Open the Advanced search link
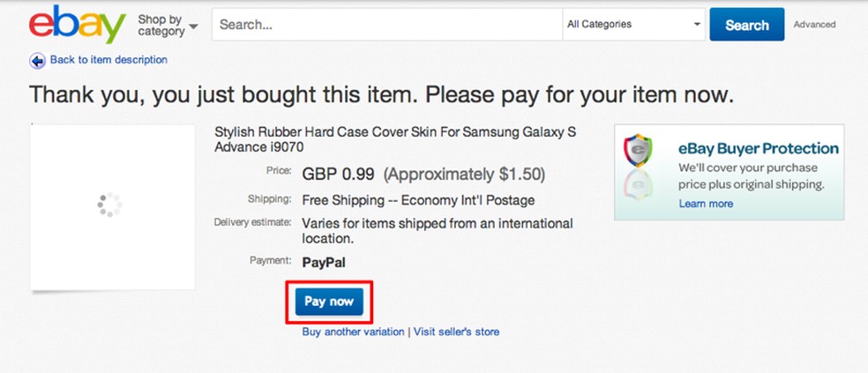The width and height of the screenshot is (868, 373). point(814,25)
